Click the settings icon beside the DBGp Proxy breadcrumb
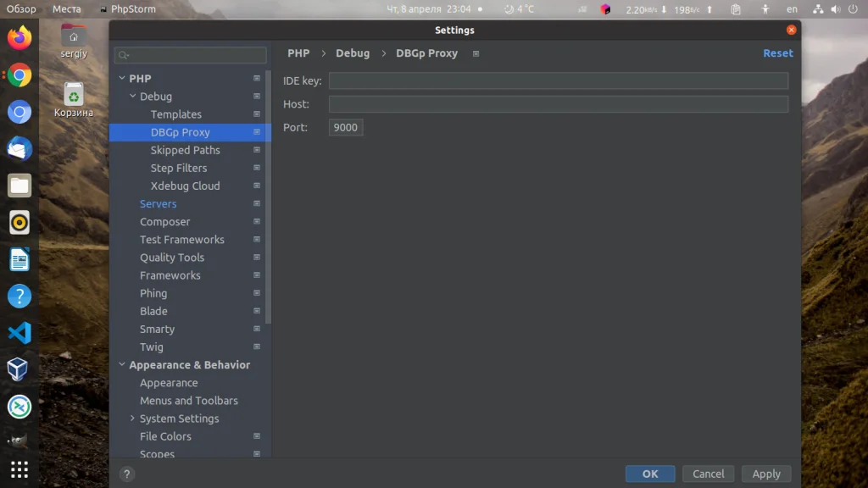The width and height of the screenshot is (868, 488). (x=476, y=53)
